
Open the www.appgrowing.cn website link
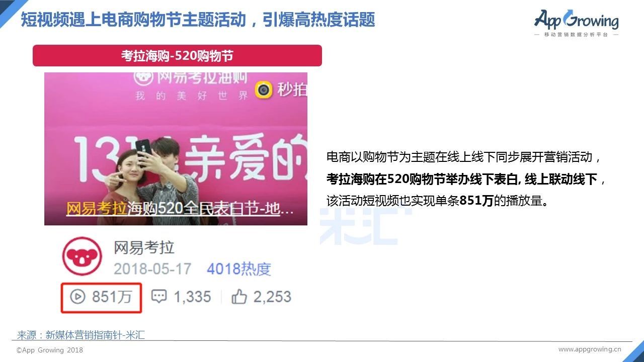[590, 349]
